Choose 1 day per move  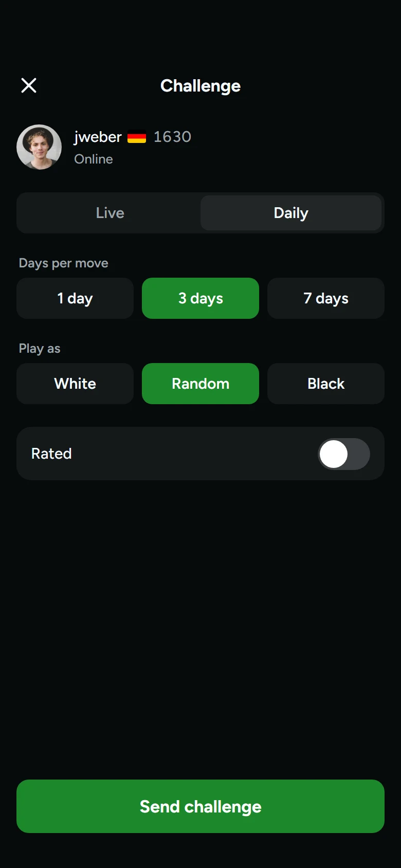75,298
